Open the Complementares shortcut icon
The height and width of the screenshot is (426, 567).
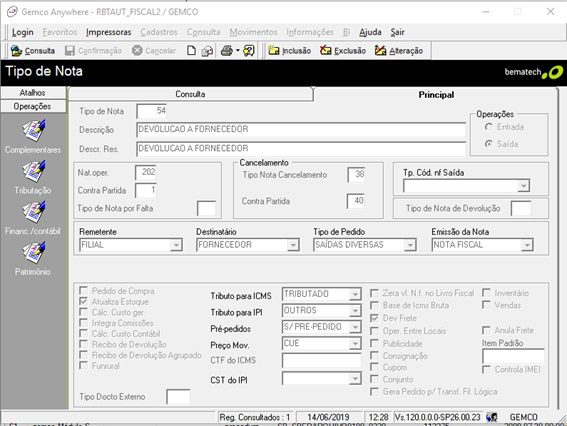click(34, 131)
